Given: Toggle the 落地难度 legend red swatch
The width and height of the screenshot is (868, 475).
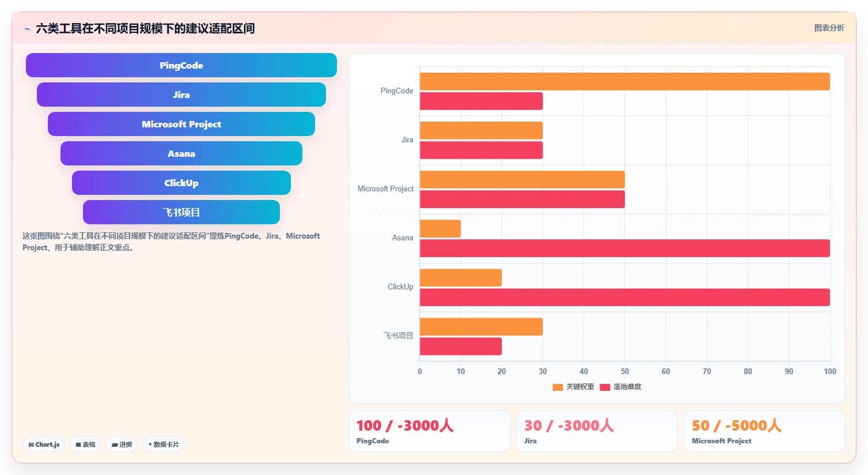Looking at the screenshot, I should [x=605, y=387].
